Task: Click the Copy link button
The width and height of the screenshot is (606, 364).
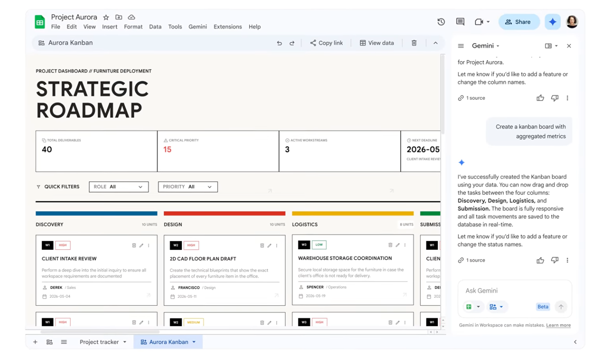Action: [x=327, y=43]
